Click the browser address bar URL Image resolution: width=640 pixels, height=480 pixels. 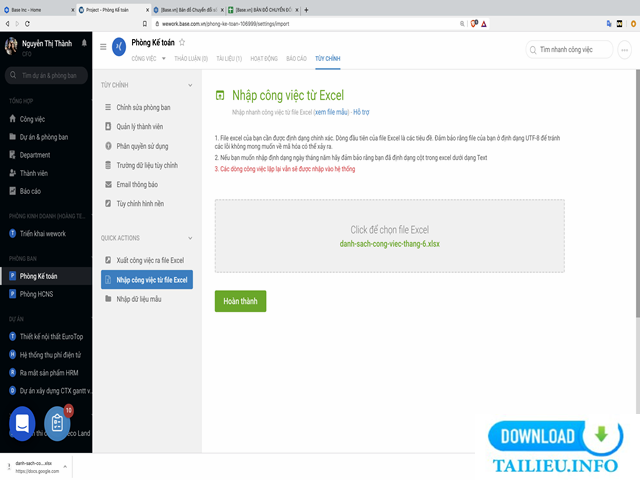point(226,24)
